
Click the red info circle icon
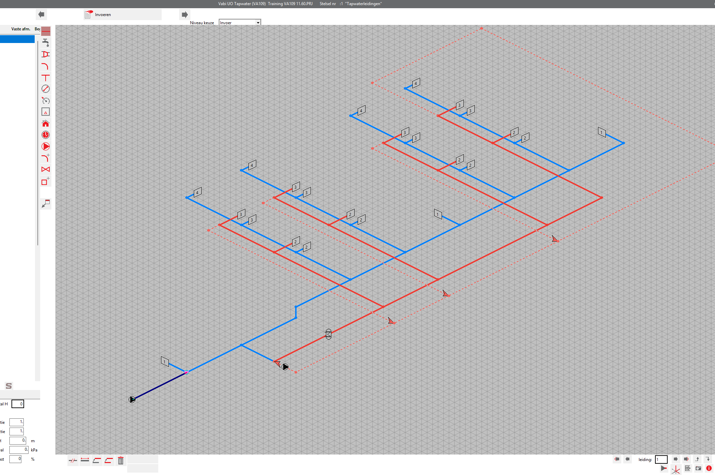click(x=709, y=468)
